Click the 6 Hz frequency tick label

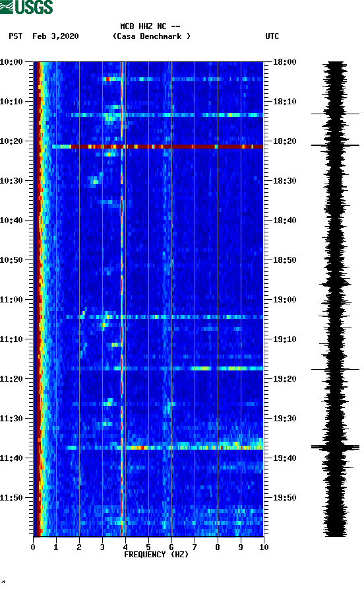[x=171, y=547]
